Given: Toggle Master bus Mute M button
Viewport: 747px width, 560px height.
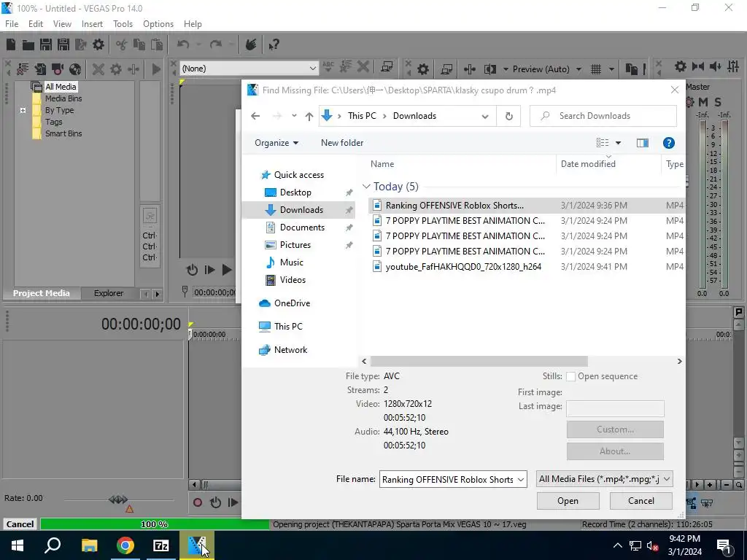Looking at the screenshot, I should pos(703,102).
